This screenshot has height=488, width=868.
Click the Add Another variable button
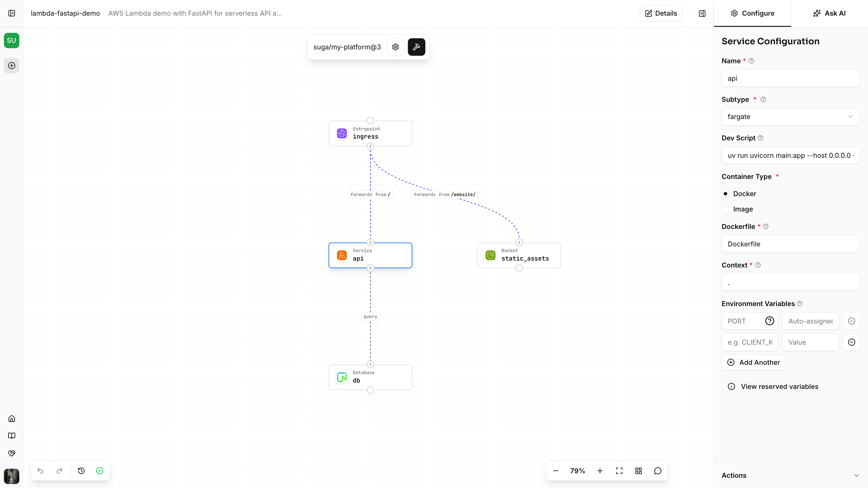coord(753,362)
